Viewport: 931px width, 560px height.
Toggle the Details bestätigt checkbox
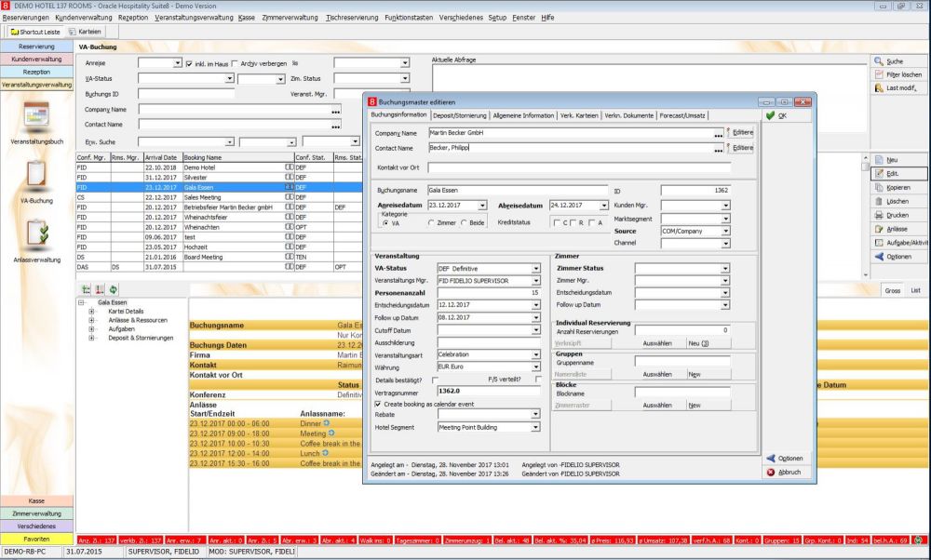435,380
